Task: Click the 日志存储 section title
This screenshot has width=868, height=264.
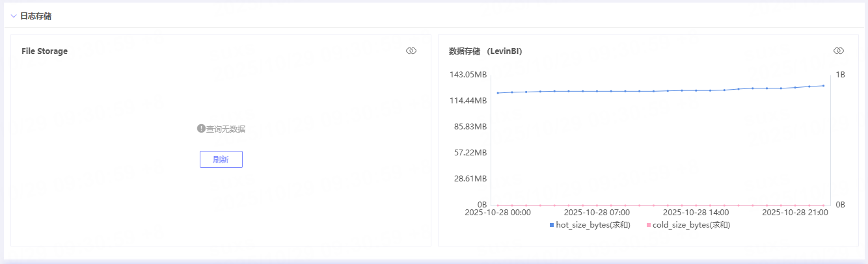Action: 36,16
